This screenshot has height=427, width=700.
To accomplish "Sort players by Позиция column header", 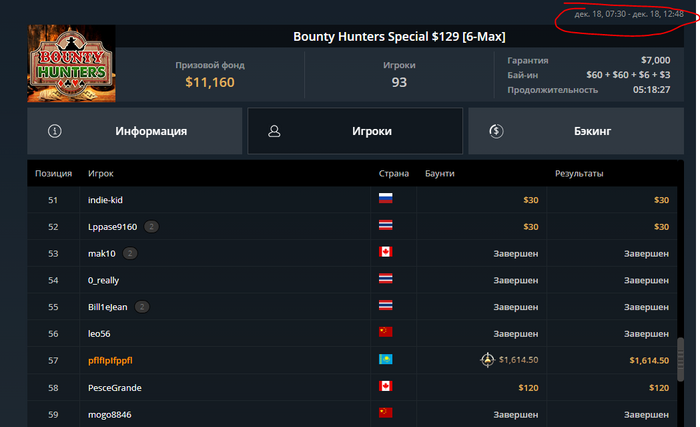I will click(54, 173).
